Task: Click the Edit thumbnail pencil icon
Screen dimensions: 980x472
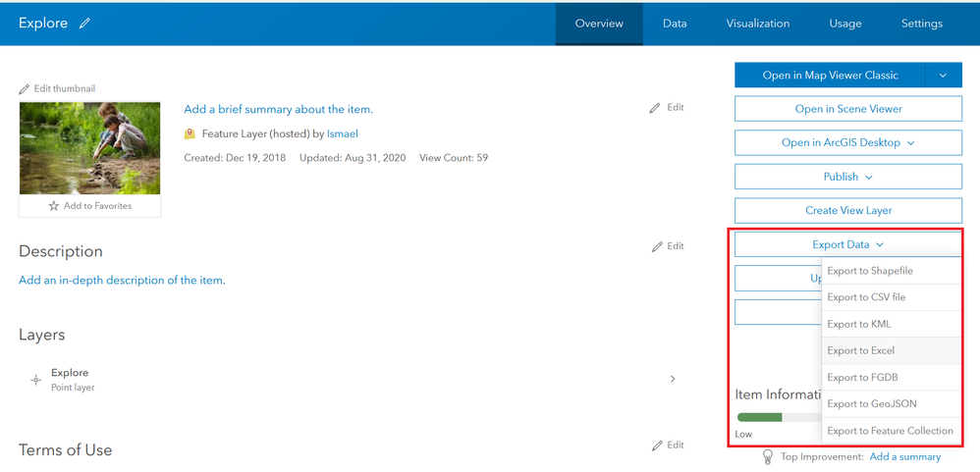Action: tap(25, 88)
